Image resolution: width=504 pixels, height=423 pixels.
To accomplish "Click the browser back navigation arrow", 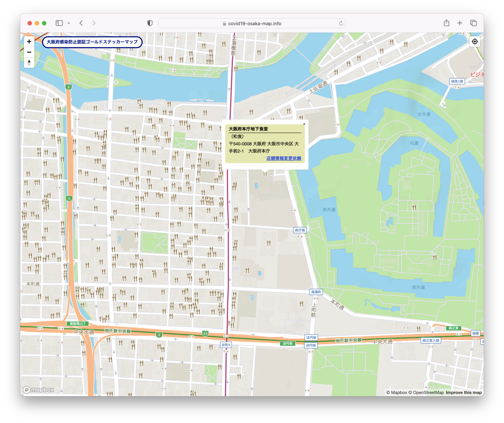I will coord(81,23).
